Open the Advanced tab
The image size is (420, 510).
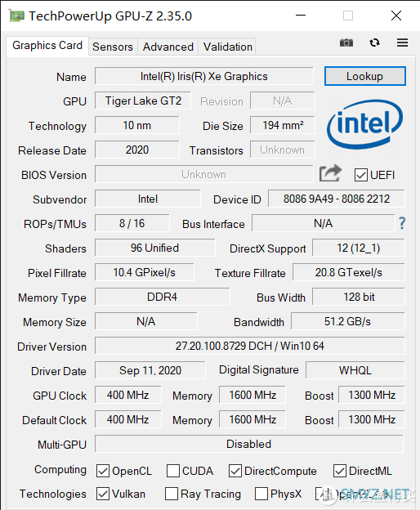(168, 47)
